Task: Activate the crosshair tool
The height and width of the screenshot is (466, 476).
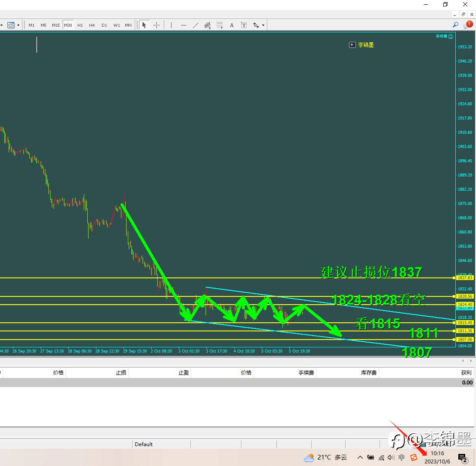Action: tap(156, 25)
